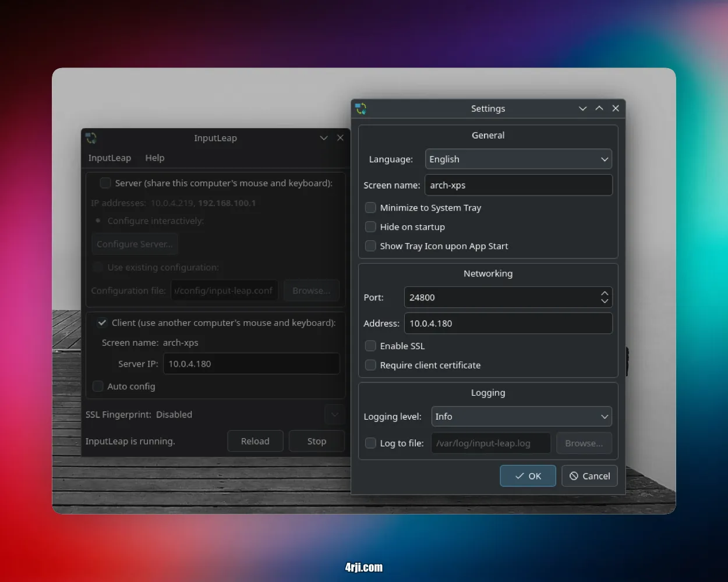The height and width of the screenshot is (582, 728).
Task: Increase port number with up arrow
Action: pos(605,293)
